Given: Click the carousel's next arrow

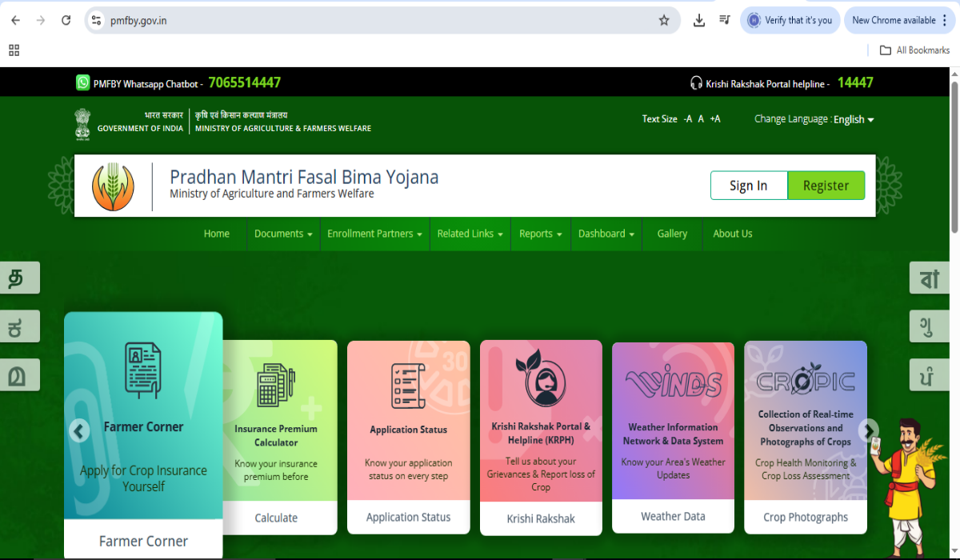Looking at the screenshot, I should (868, 431).
